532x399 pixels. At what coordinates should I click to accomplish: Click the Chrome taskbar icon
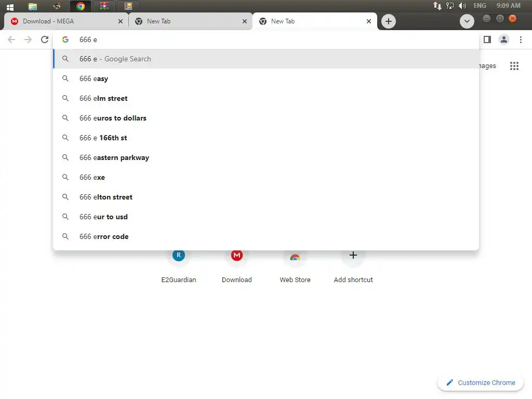pyautogui.click(x=81, y=6)
